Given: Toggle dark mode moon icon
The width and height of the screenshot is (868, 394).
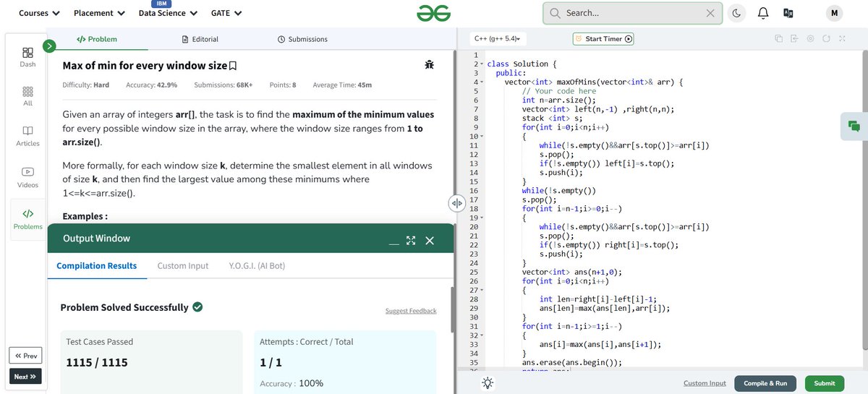Looking at the screenshot, I should click(736, 13).
